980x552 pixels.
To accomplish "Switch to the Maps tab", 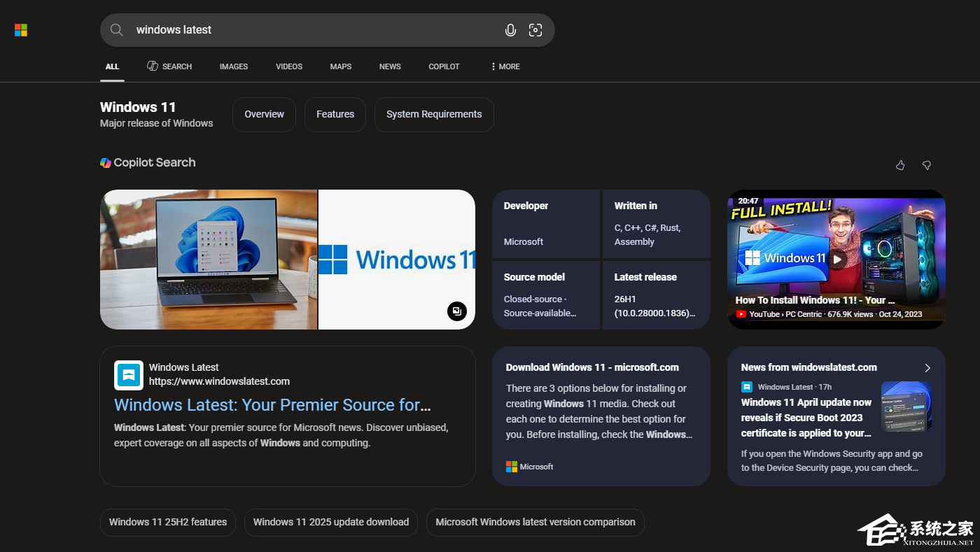I will (341, 66).
